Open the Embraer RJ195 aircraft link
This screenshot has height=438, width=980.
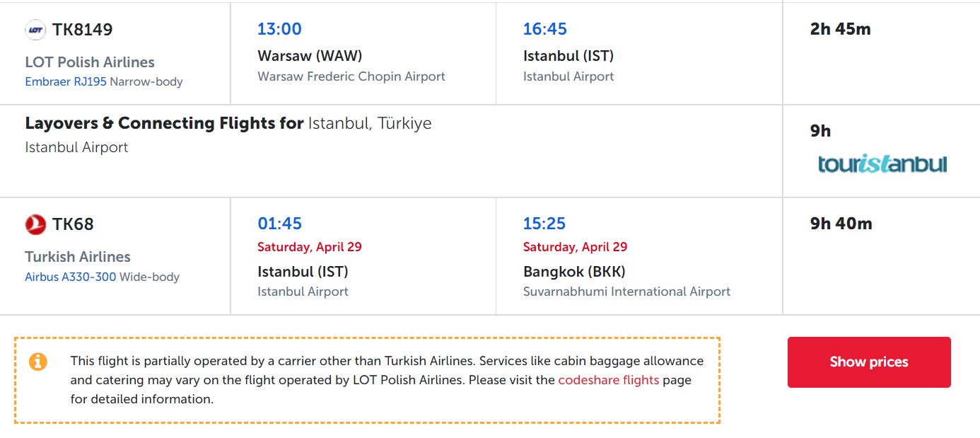(x=66, y=81)
